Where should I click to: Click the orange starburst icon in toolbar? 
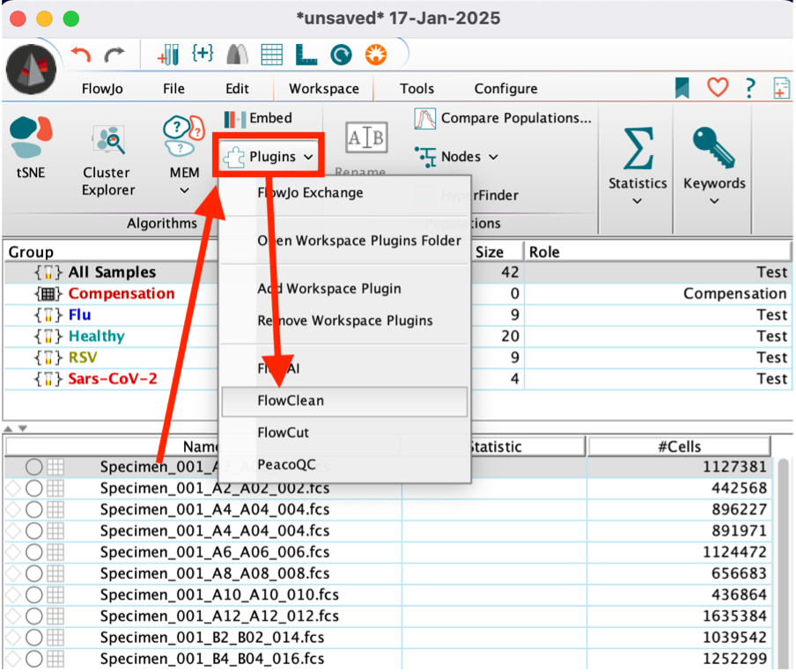(376, 55)
